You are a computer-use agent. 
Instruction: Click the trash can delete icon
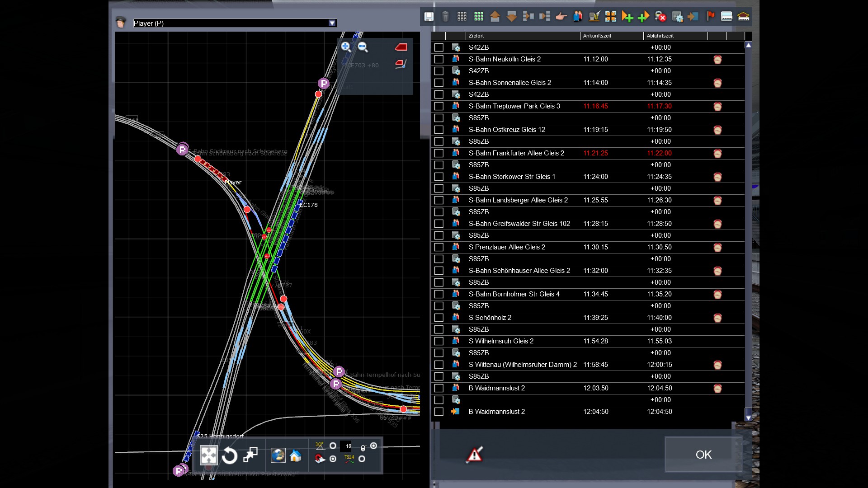point(445,17)
